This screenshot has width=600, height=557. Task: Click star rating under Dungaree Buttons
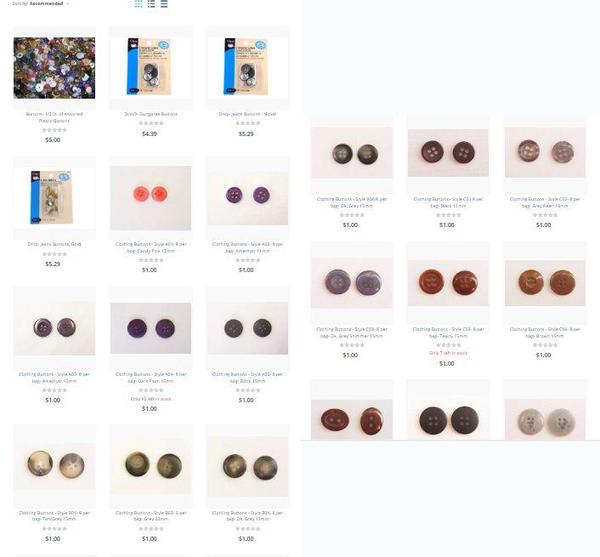151,123
